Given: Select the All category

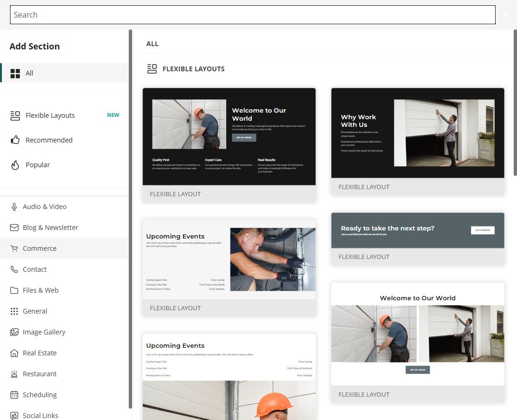Looking at the screenshot, I should tap(64, 73).
